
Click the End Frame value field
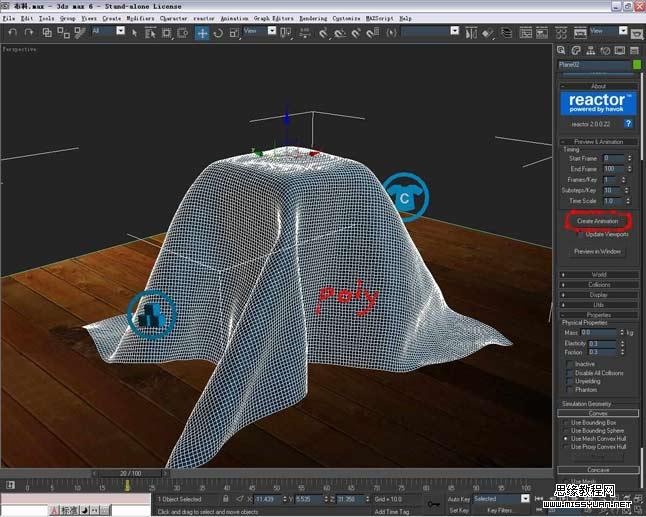click(x=613, y=169)
